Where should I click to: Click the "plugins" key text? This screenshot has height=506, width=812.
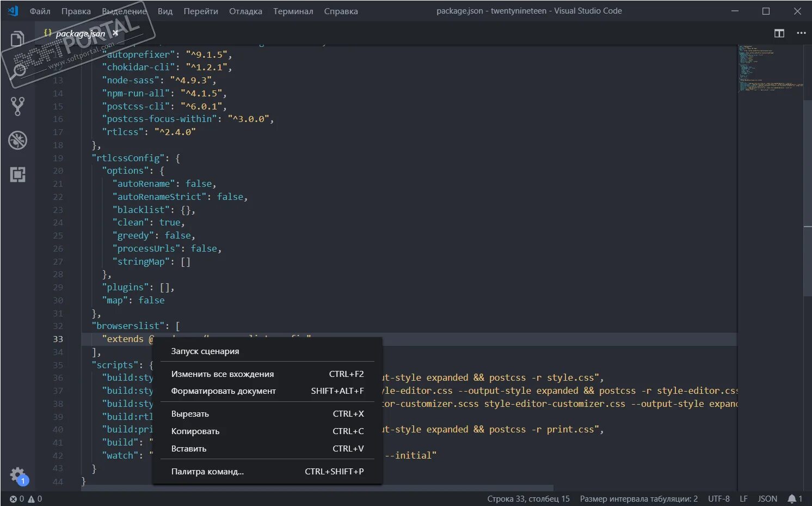coord(126,287)
